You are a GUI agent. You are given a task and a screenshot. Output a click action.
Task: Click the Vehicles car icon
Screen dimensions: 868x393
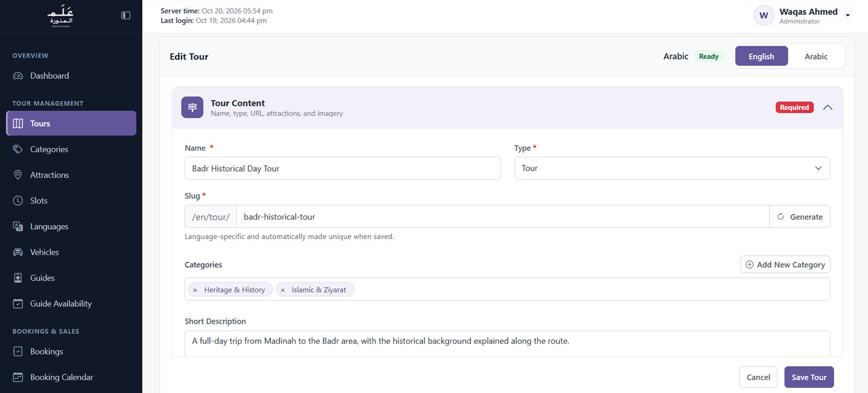tap(18, 252)
